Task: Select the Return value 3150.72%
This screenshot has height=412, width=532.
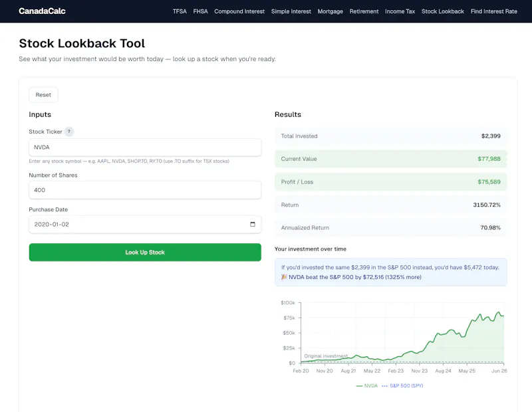Action: pyautogui.click(x=487, y=205)
